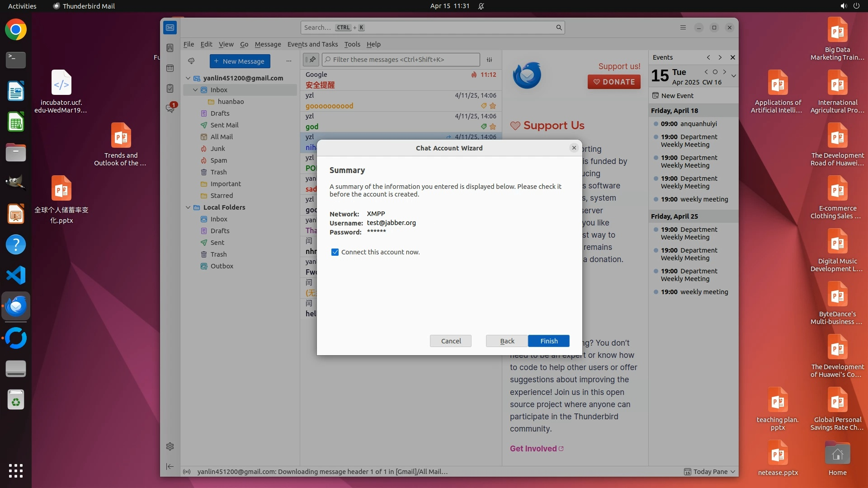
Task: Uncheck Connect this account now
Action: pos(335,252)
